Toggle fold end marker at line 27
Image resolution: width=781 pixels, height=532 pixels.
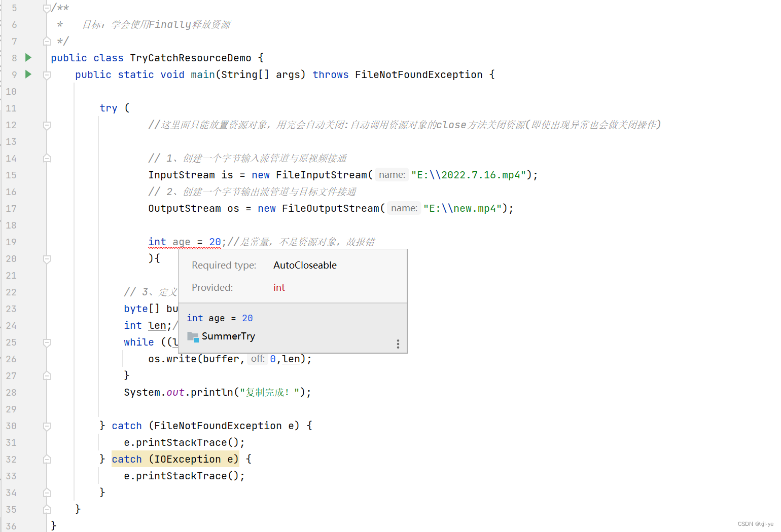47,376
